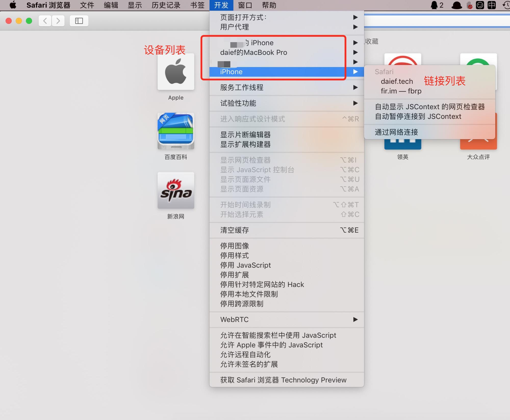Screen dimensions: 510x420
Task: Toggle the Safari sidebar icon
Action: (79, 21)
